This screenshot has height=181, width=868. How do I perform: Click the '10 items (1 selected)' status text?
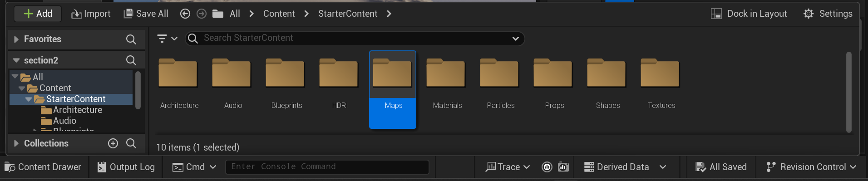click(197, 147)
